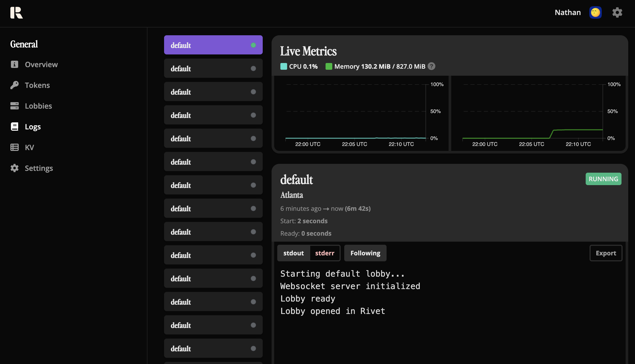
Task: Select the Tokens section
Action: tap(37, 85)
